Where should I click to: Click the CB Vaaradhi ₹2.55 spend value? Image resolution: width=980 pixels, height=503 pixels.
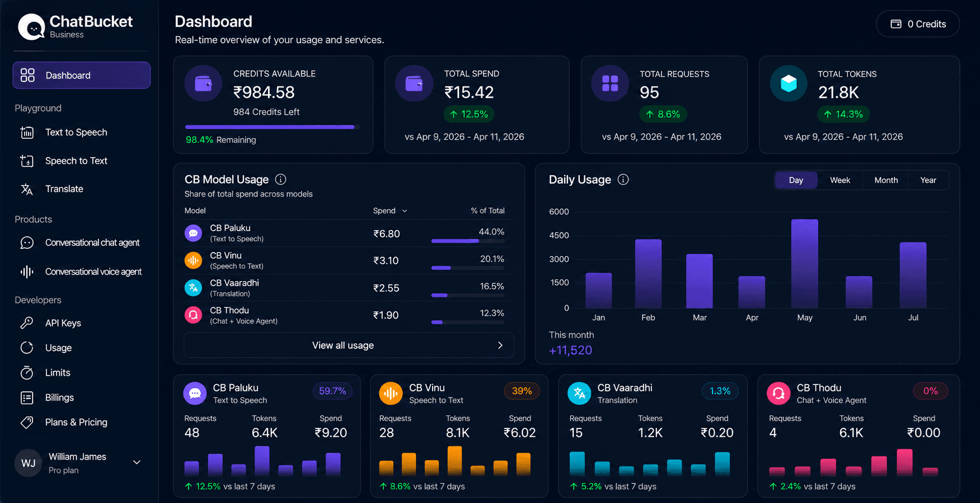386,288
